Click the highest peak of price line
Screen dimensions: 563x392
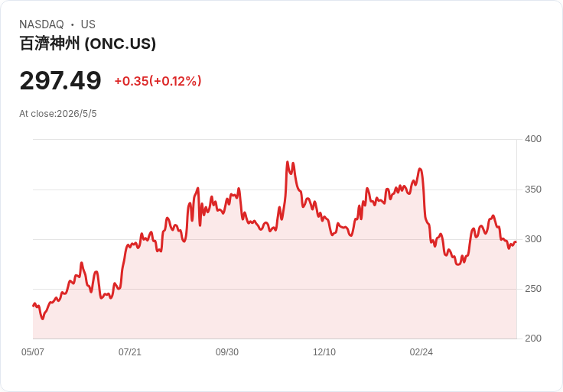(288, 162)
